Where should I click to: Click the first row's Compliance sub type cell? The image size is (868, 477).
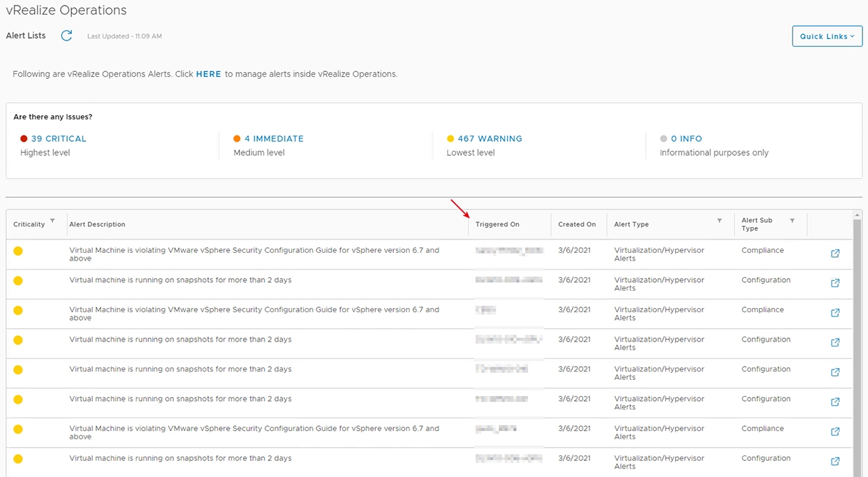coord(763,250)
